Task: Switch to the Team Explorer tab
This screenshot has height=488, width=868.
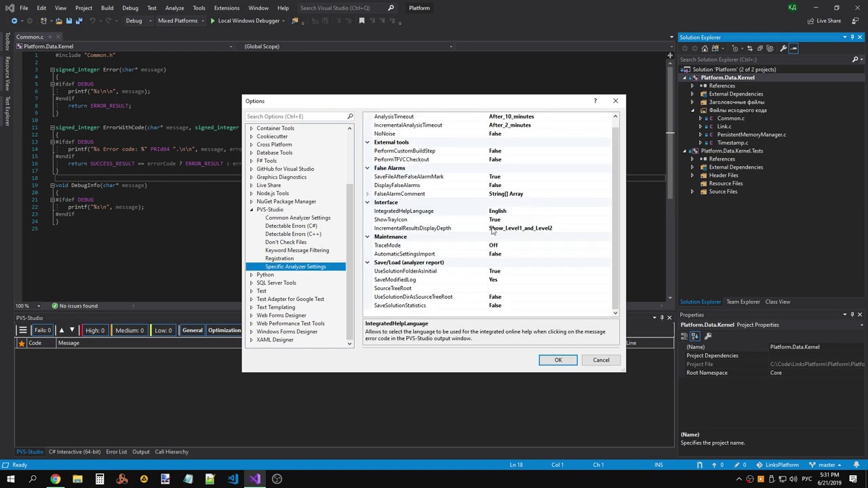Action: 743,302
